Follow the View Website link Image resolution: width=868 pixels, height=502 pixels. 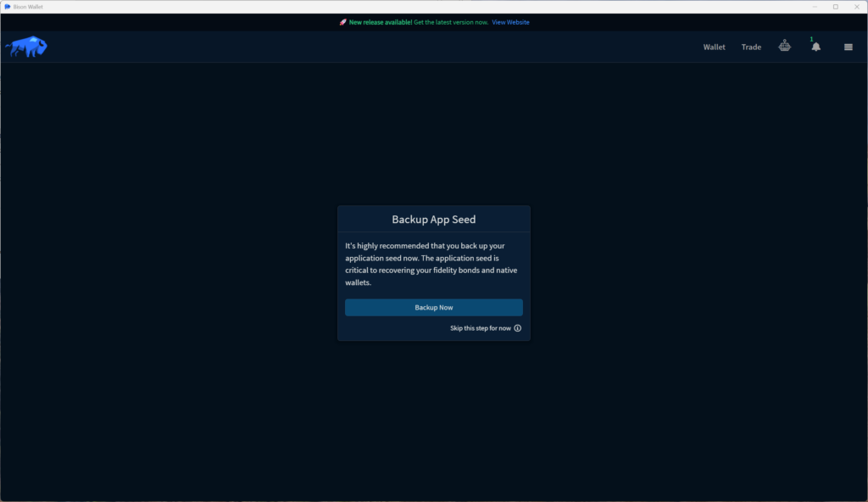(510, 22)
